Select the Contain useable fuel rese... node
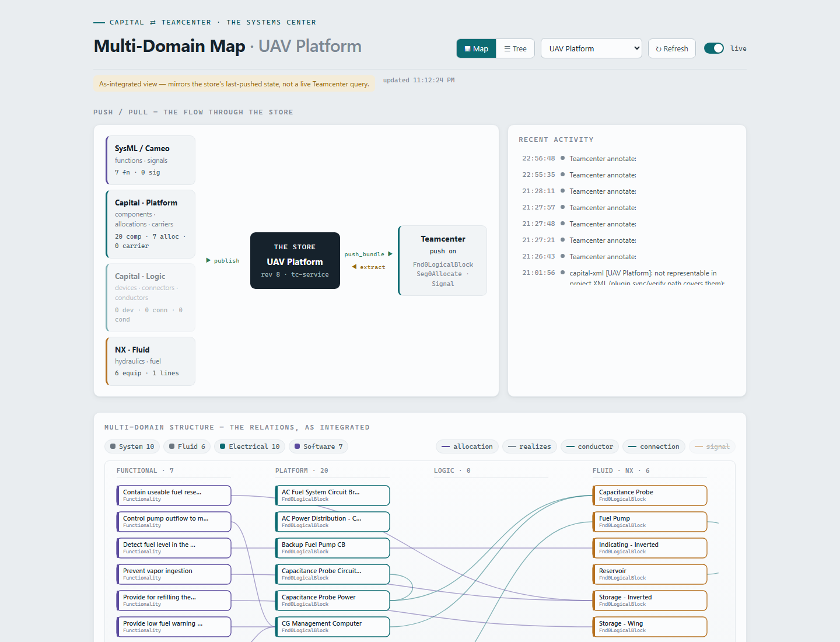 (174, 496)
